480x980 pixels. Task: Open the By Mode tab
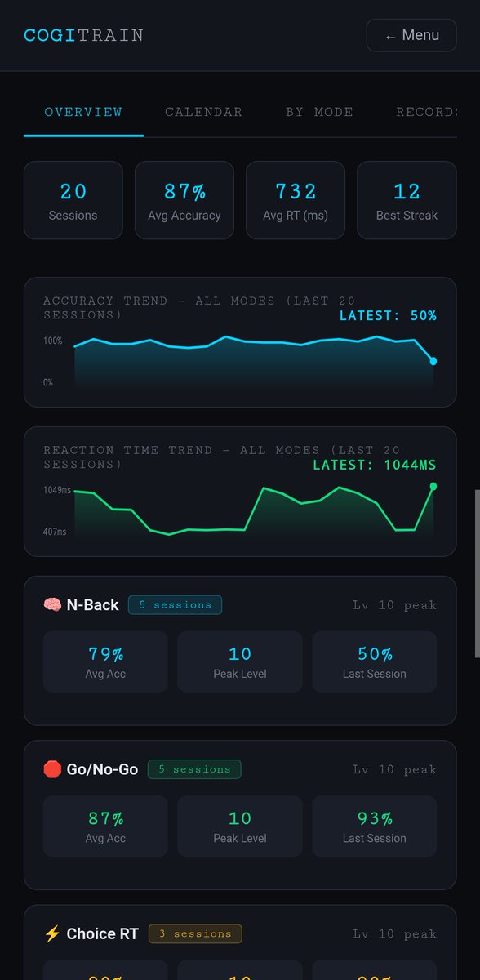pyautogui.click(x=319, y=112)
